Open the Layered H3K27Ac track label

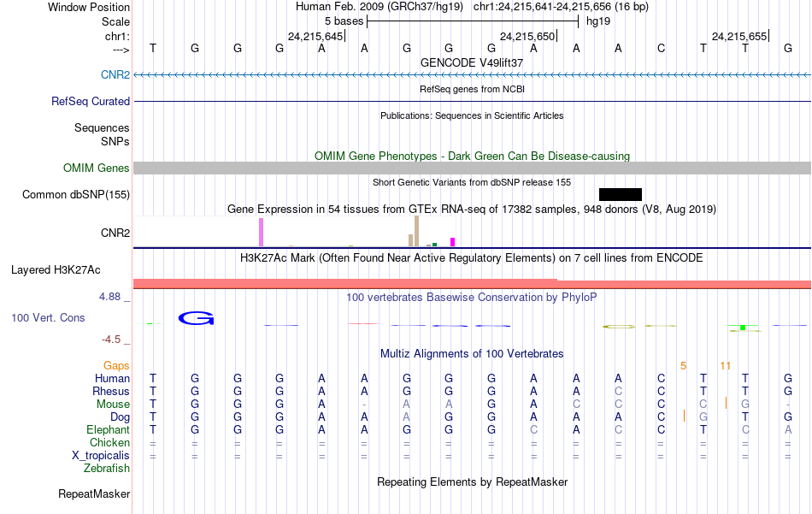coord(56,269)
